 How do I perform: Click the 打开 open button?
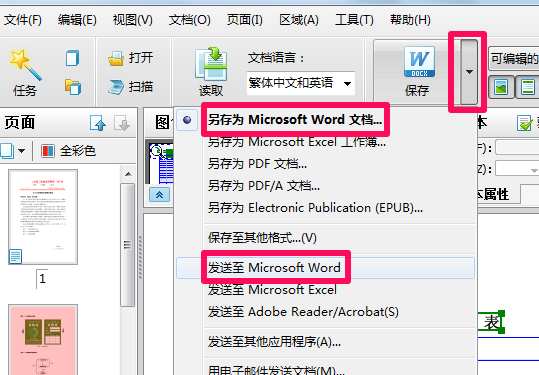click(131, 58)
